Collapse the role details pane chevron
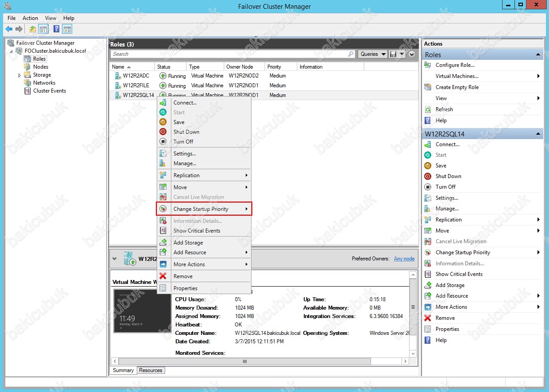 point(115,259)
